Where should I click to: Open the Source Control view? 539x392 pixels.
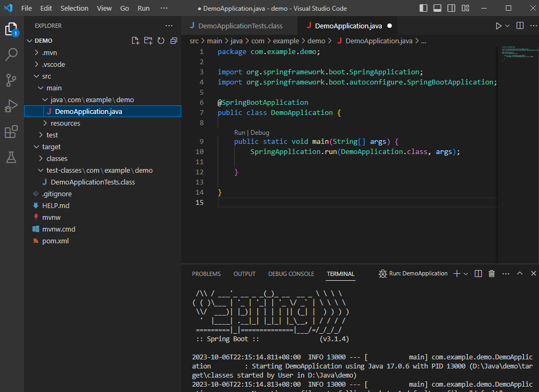[11, 80]
